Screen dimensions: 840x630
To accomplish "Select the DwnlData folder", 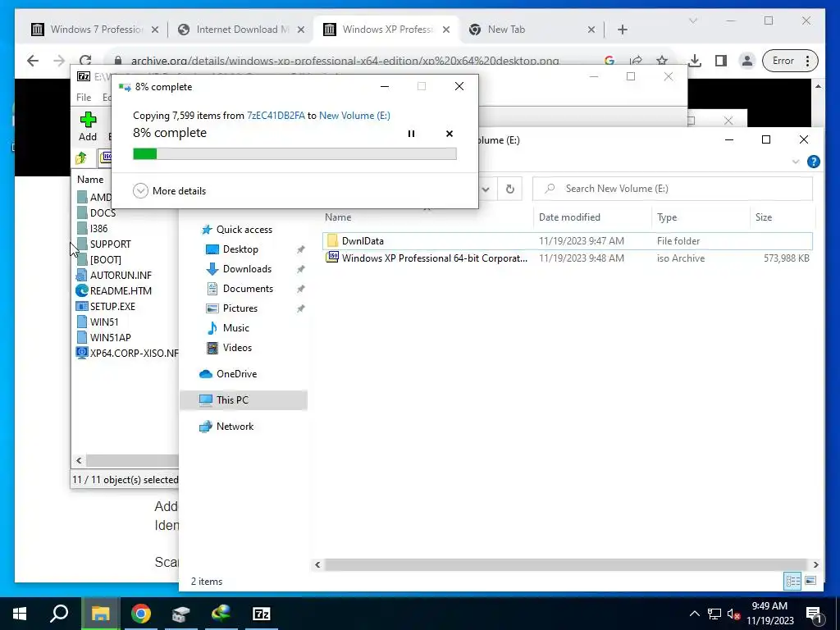I will 568,241.
